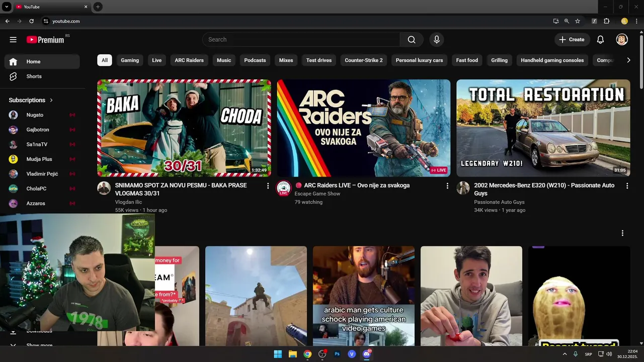Select the ARC Raiders filter chip
This screenshot has height=362, width=644.
(189, 60)
